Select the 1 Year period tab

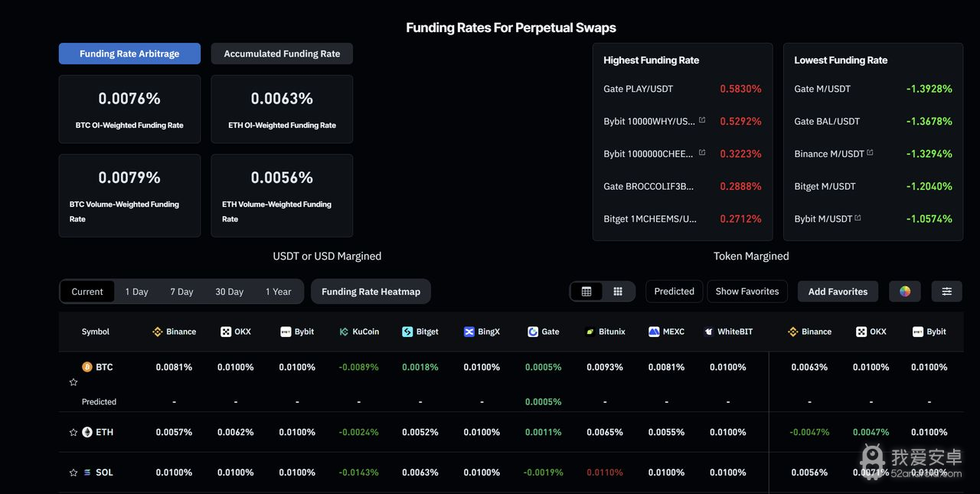click(278, 292)
